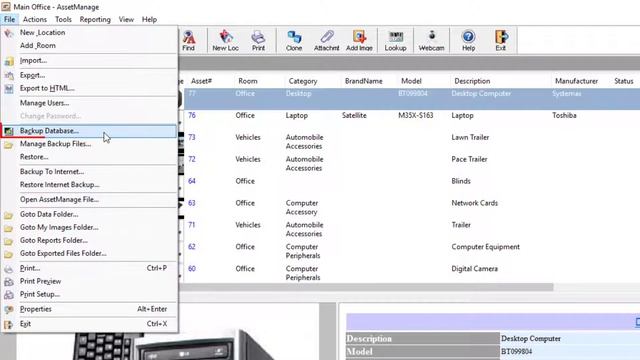Choose Restore Internet Backup... entry
Image resolution: width=640 pixels, height=360 pixels.
tap(89, 184)
